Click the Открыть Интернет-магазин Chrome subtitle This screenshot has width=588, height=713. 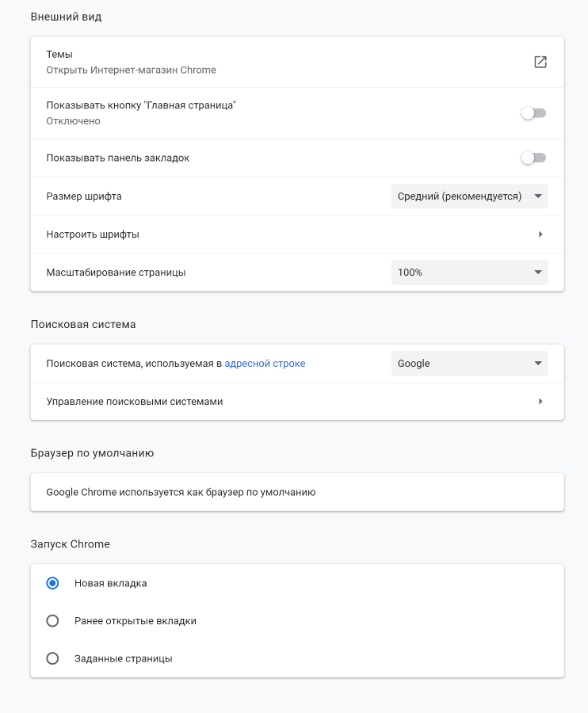point(131,70)
